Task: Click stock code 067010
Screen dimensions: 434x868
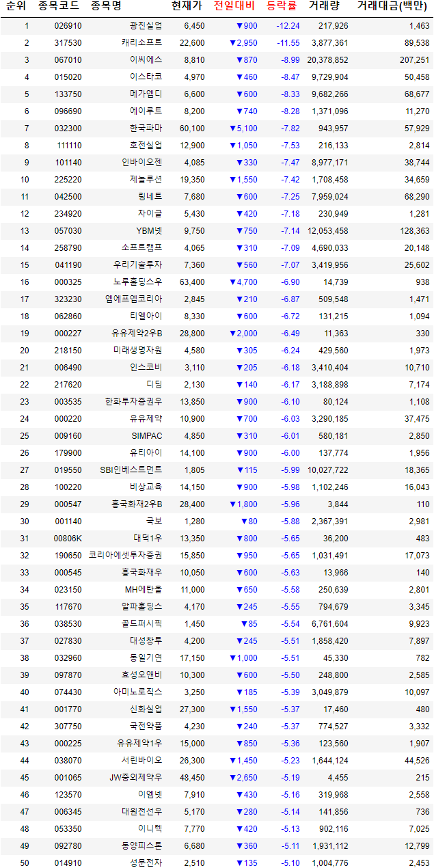Action: 68,60
